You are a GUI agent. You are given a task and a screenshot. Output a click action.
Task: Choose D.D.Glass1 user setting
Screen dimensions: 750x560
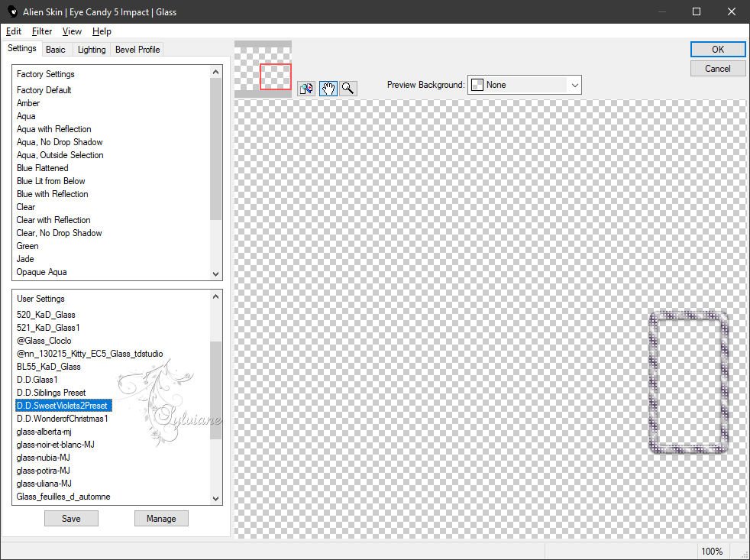point(37,379)
